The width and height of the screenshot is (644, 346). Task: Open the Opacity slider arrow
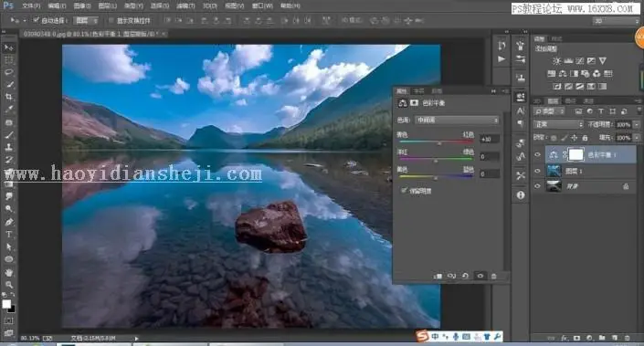(637, 124)
